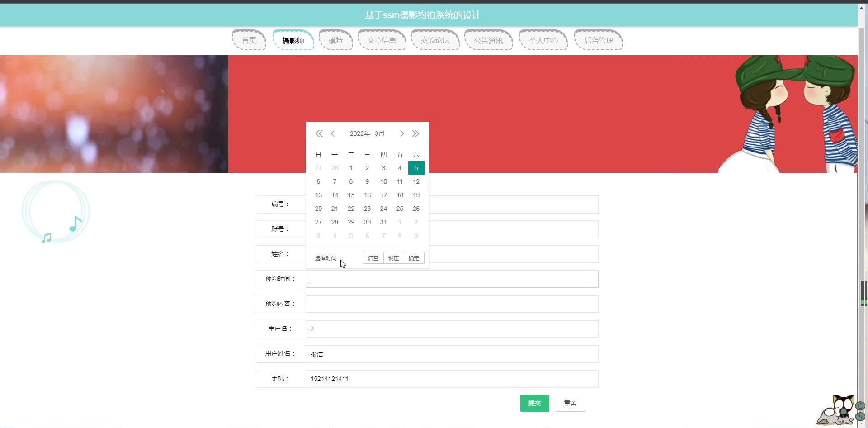Click the 清空 button in calendar
Image resolution: width=868 pixels, height=428 pixels.
(373, 258)
